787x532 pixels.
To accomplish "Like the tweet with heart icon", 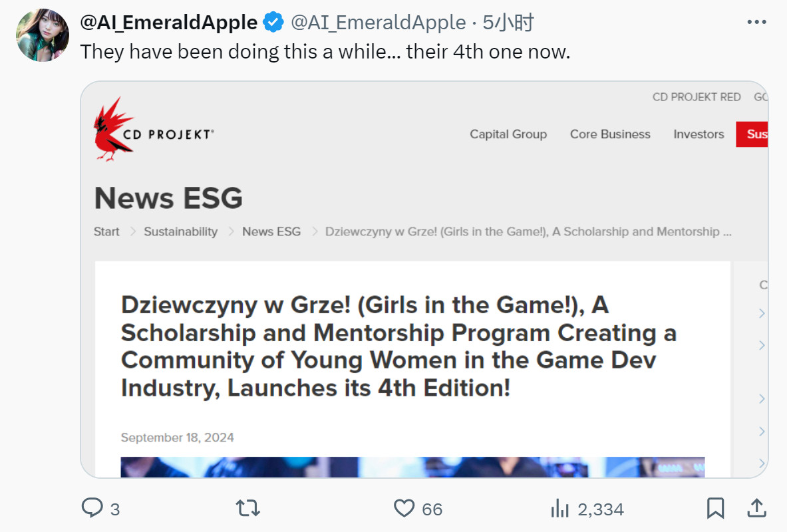I will pos(404,509).
